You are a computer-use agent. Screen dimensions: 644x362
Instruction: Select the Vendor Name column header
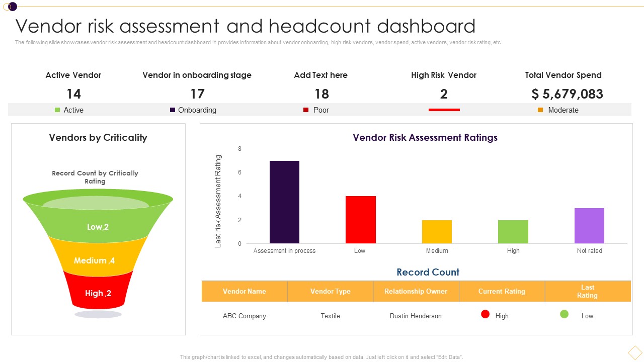(245, 291)
